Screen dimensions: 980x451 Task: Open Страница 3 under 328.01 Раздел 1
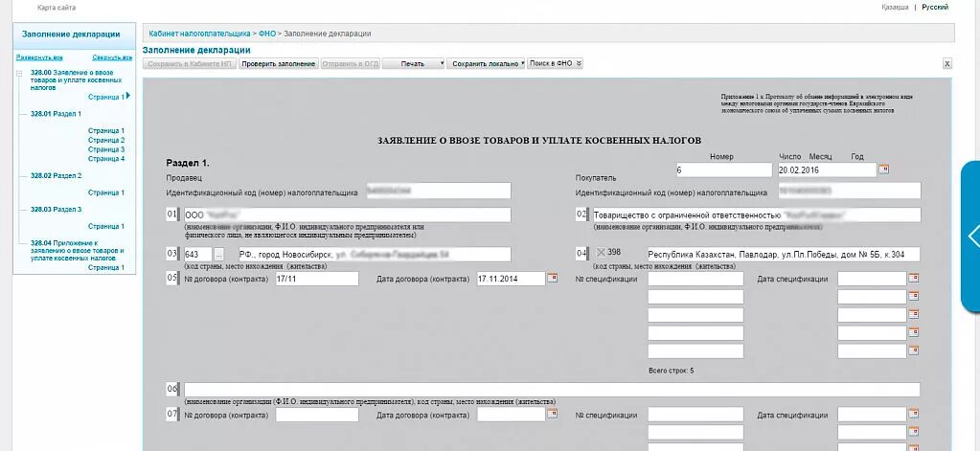tap(106, 149)
